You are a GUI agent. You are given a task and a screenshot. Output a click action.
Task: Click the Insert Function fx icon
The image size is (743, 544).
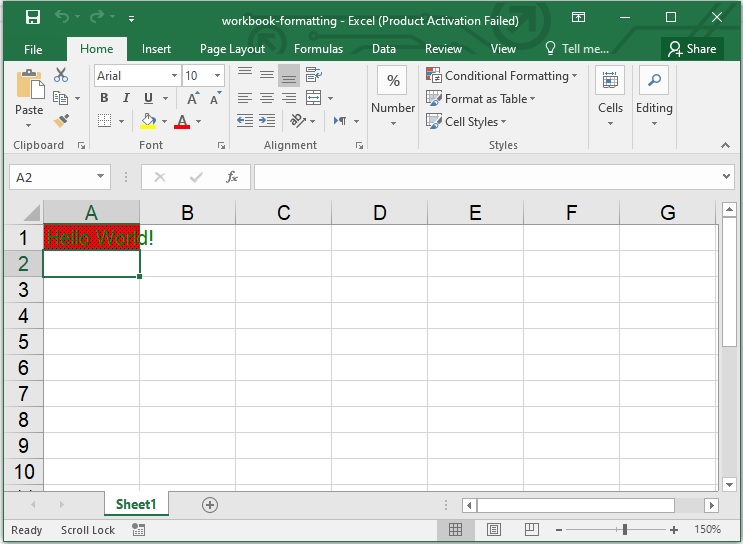pyautogui.click(x=232, y=177)
